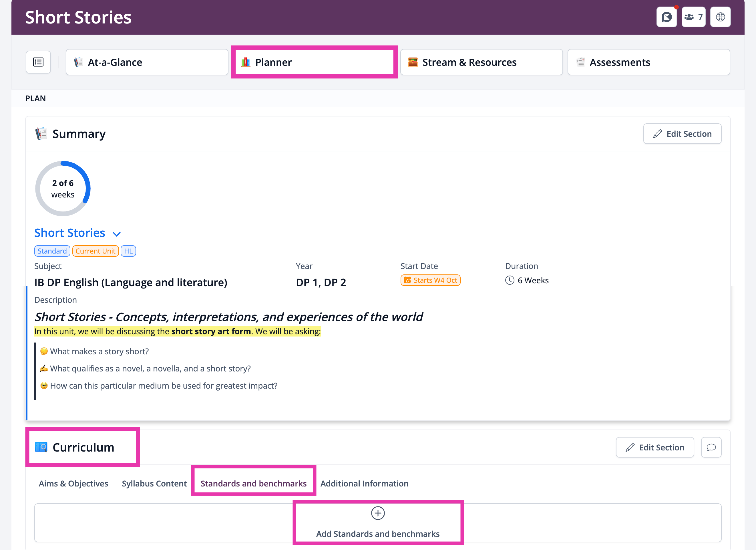Select the Aims & Objectives tab

click(73, 484)
